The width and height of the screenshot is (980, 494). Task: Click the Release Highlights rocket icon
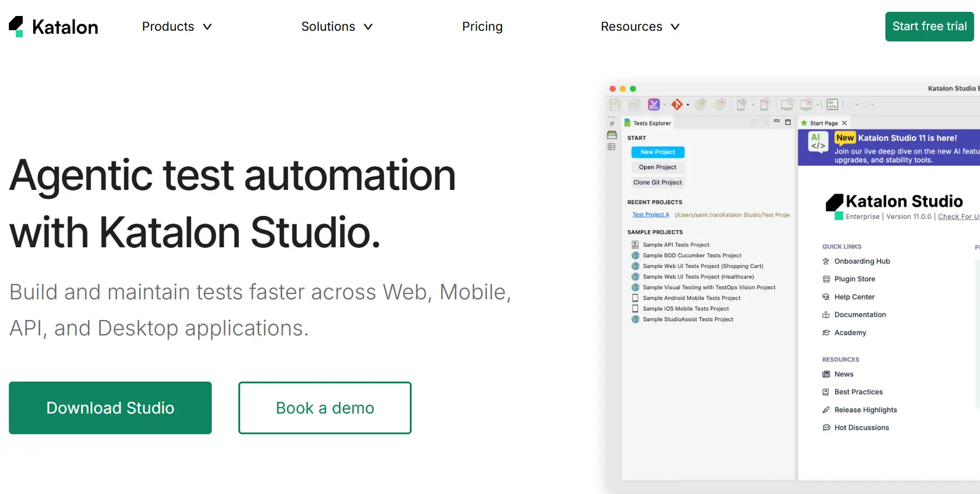pyautogui.click(x=826, y=410)
